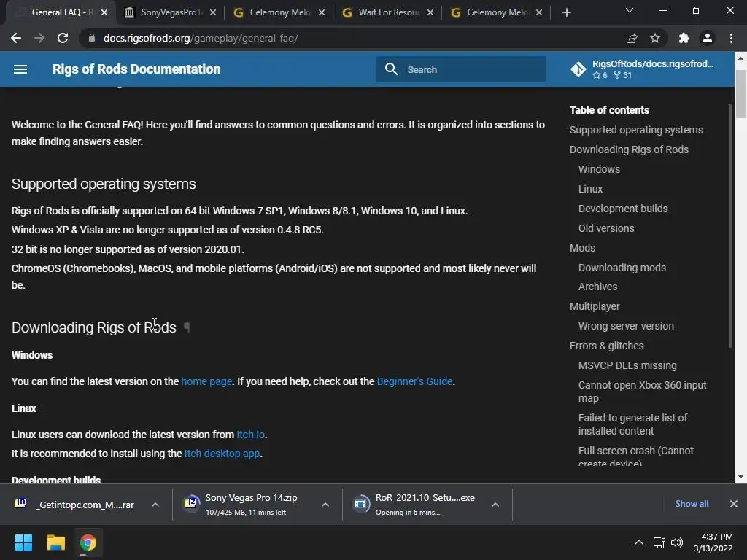Image resolution: width=747 pixels, height=560 pixels.
Task: Open the Chrome extensions puzzle icon
Action: (x=684, y=38)
